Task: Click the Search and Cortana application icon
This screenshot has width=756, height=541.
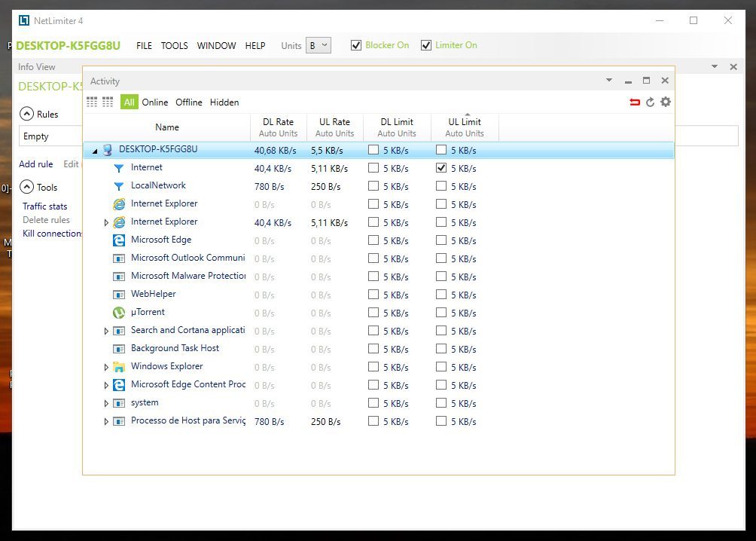Action: tap(119, 331)
